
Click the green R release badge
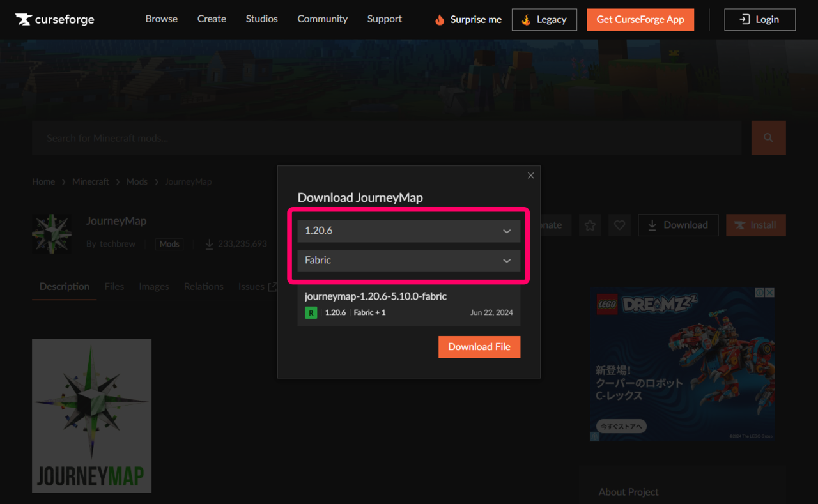(x=311, y=313)
